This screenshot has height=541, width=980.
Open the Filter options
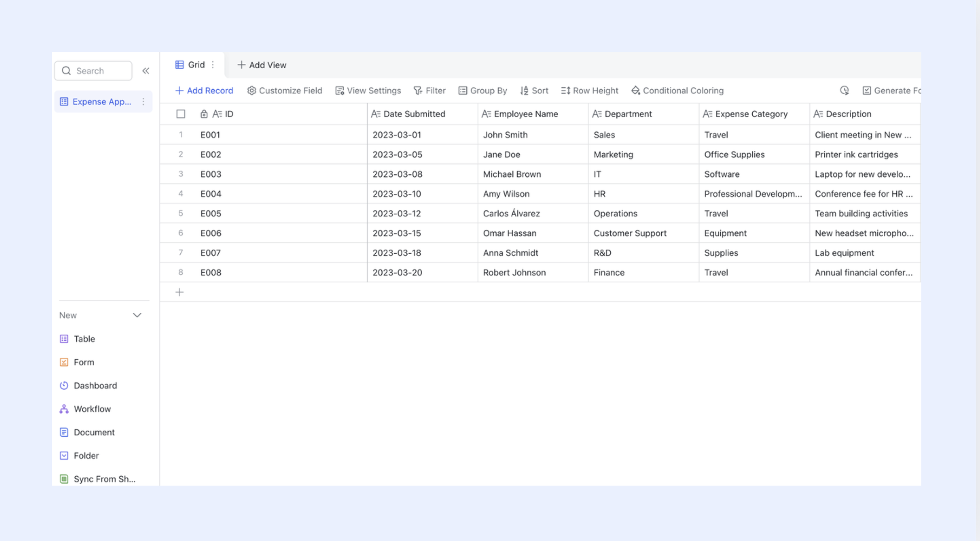[x=430, y=91]
